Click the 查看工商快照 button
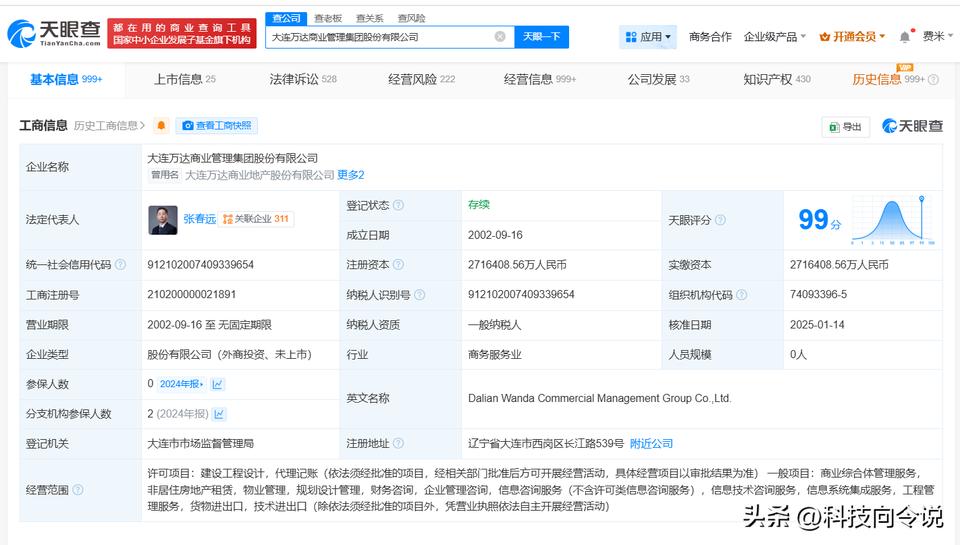The image size is (960, 545). tap(217, 126)
